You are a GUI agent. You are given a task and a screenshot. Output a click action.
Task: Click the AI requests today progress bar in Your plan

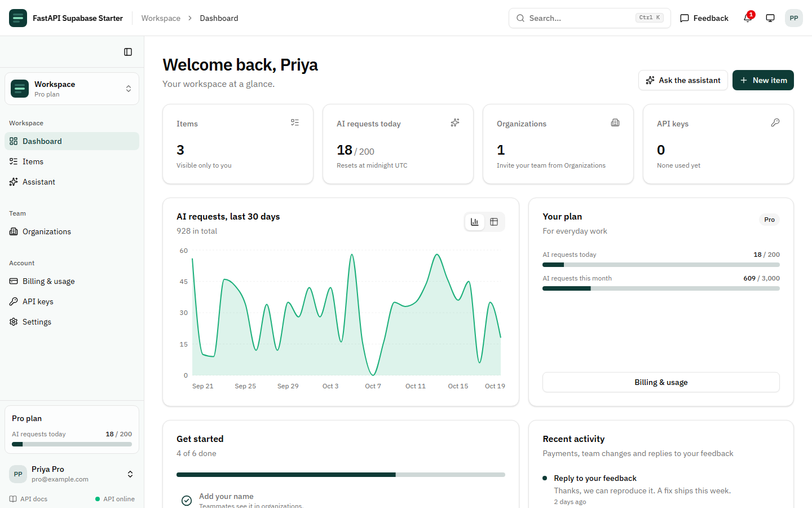point(661,265)
